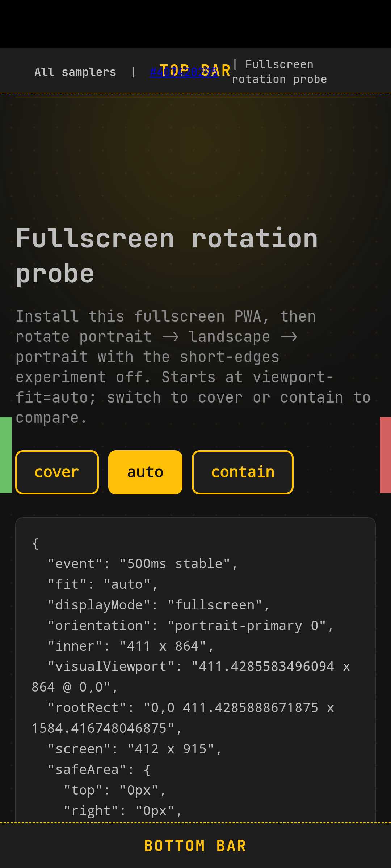Click the red right-edge marker
Image resolution: width=391 pixels, height=868 pixels.
pyautogui.click(x=385, y=455)
